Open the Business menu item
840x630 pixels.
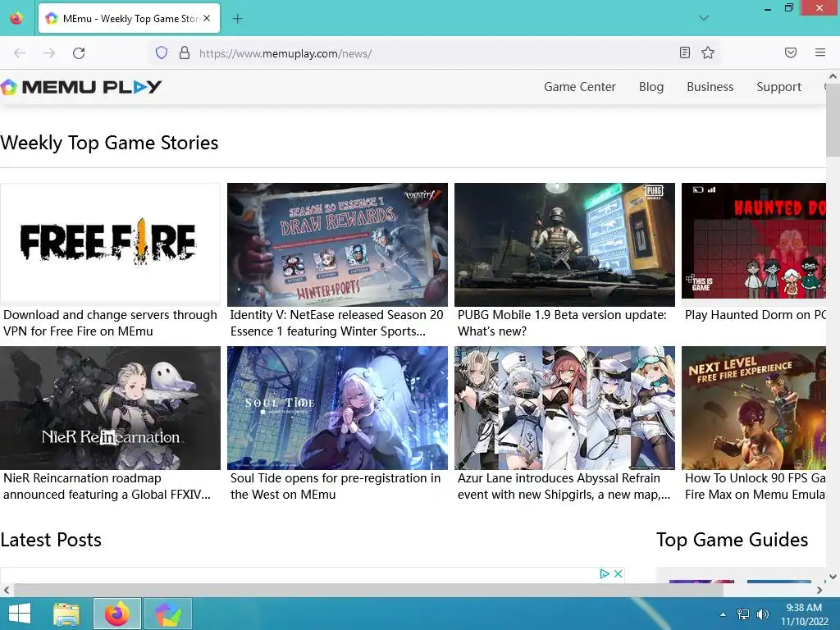[x=710, y=87]
